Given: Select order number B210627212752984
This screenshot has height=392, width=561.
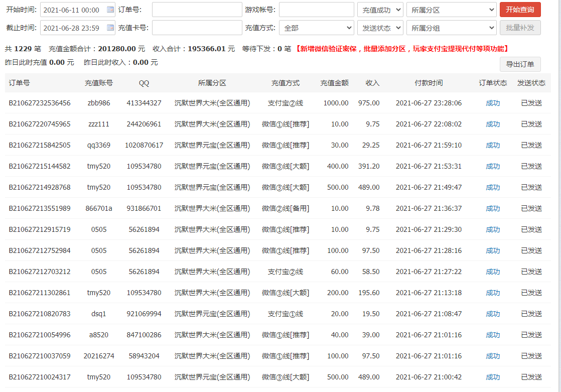Looking at the screenshot, I should [40, 250].
